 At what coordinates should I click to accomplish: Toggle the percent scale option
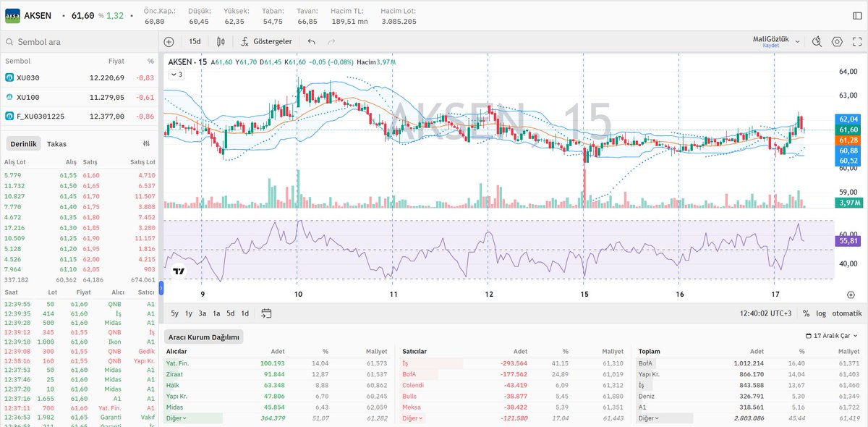[x=806, y=313]
